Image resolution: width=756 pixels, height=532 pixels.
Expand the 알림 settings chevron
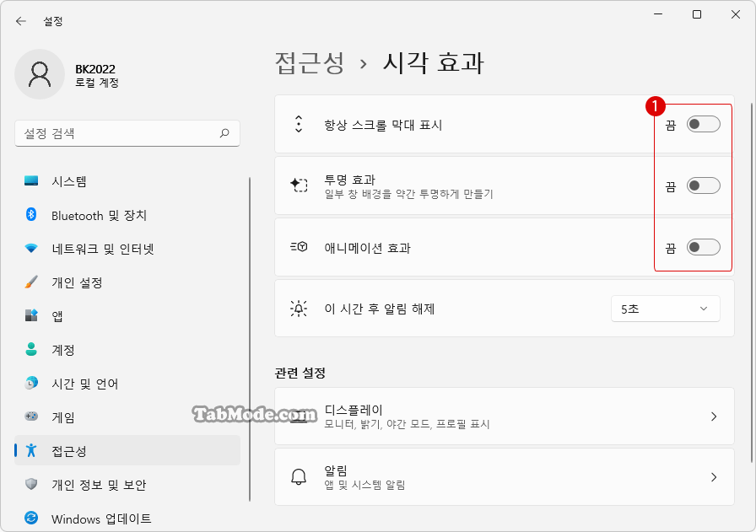714,477
